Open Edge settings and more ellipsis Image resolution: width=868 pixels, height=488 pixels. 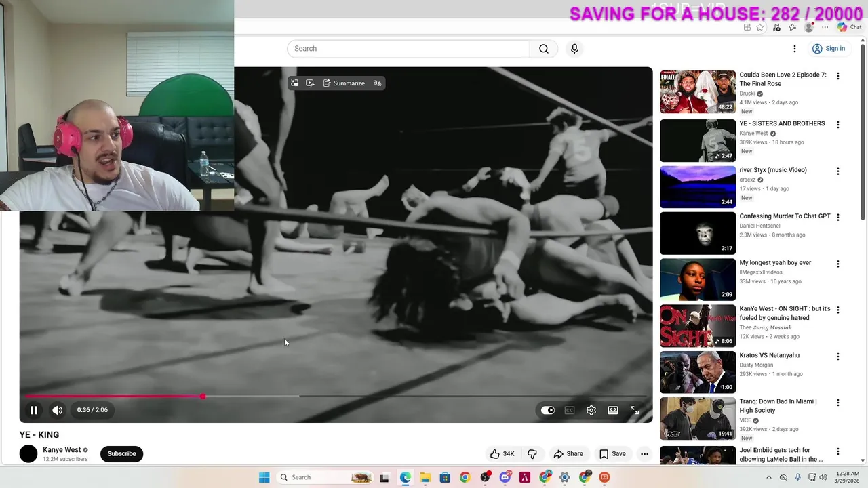point(825,27)
